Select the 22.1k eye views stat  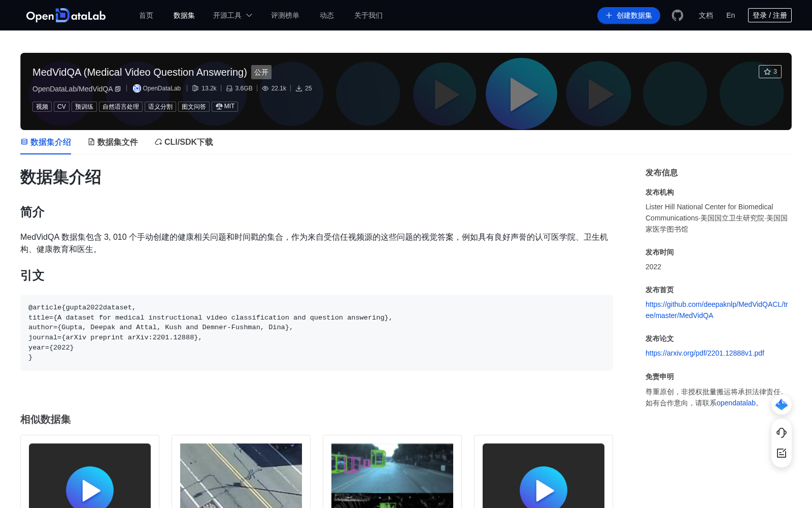(x=274, y=88)
